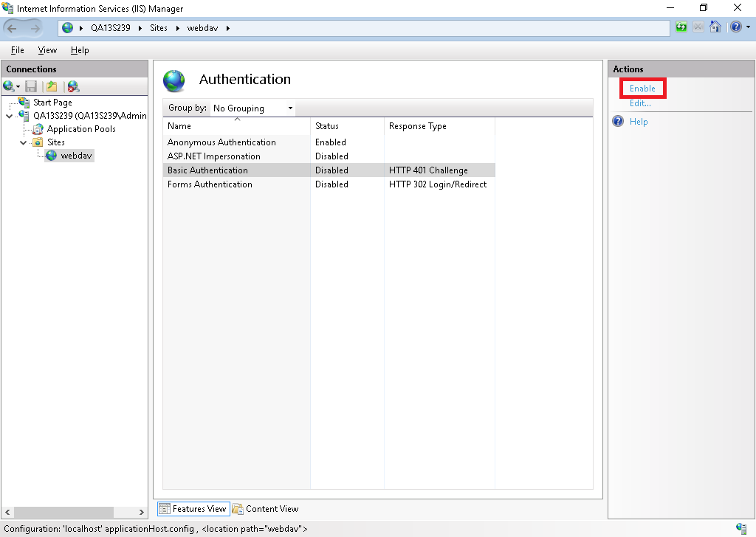Open the Group by dropdown
Screen dimensions: 756x537
pyautogui.click(x=252, y=108)
